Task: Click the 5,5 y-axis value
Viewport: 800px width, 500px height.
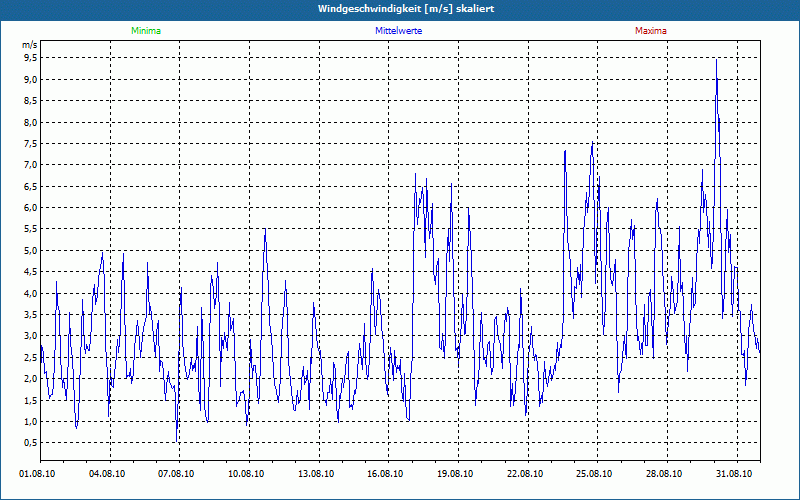Action: pos(31,229)
